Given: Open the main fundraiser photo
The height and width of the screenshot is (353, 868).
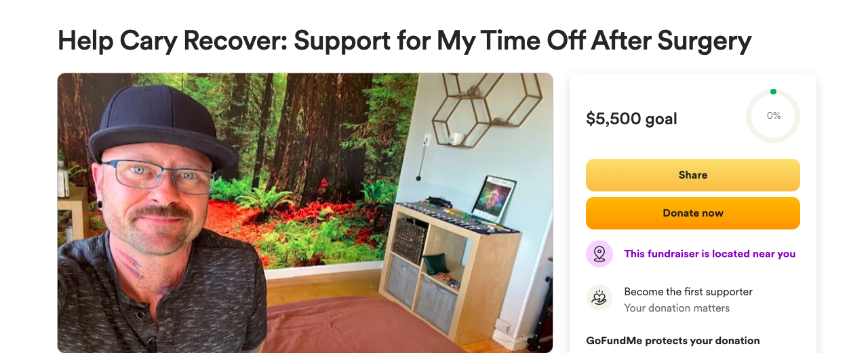Looking at the screenshot, I should click(x=305, y=212).
